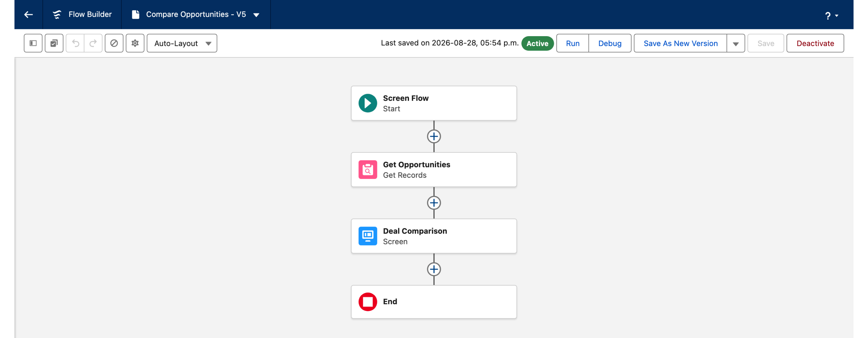868x338 pixels.
Task: Click the pink Get Records icon
Action: (368, 170)
